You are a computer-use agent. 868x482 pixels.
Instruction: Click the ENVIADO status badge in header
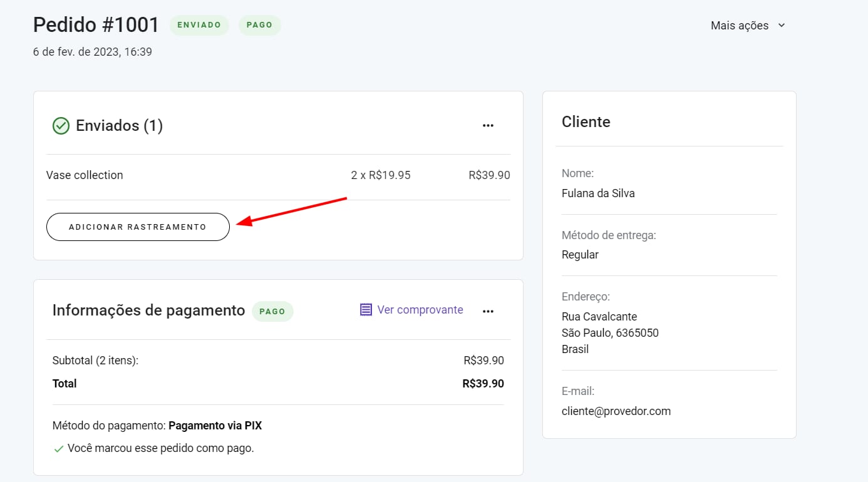pyautogui.click(x=199, y=25)
